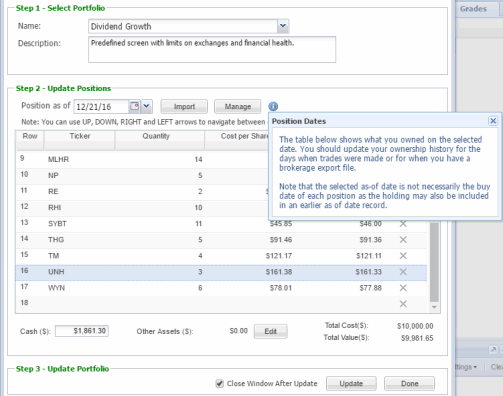Click the Done button
503x396 pixels.
pos(409,383)
